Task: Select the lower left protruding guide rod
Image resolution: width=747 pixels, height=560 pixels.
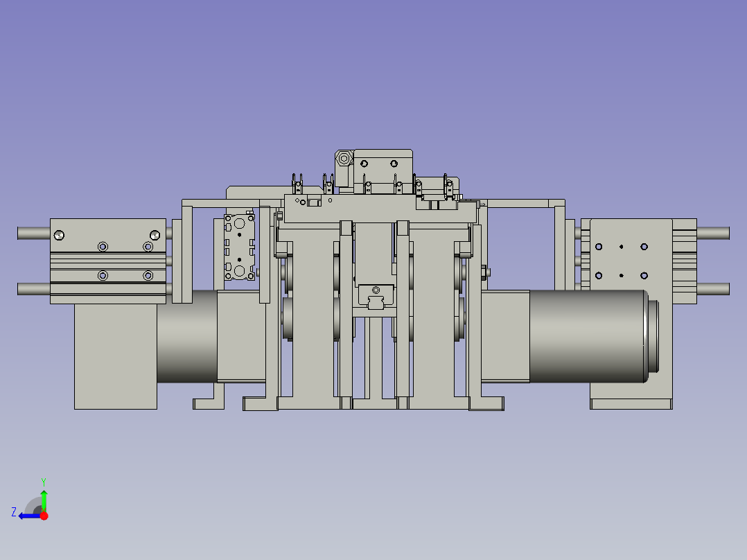Action: click(x=34, y=289)
